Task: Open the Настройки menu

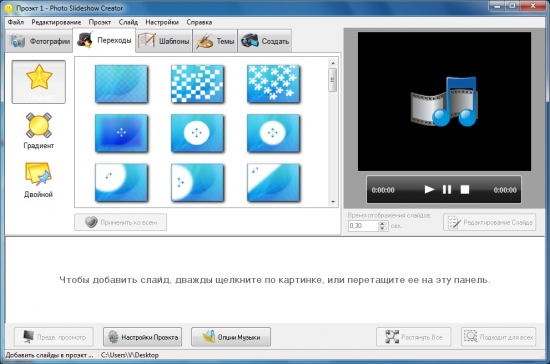Action: 162,22
